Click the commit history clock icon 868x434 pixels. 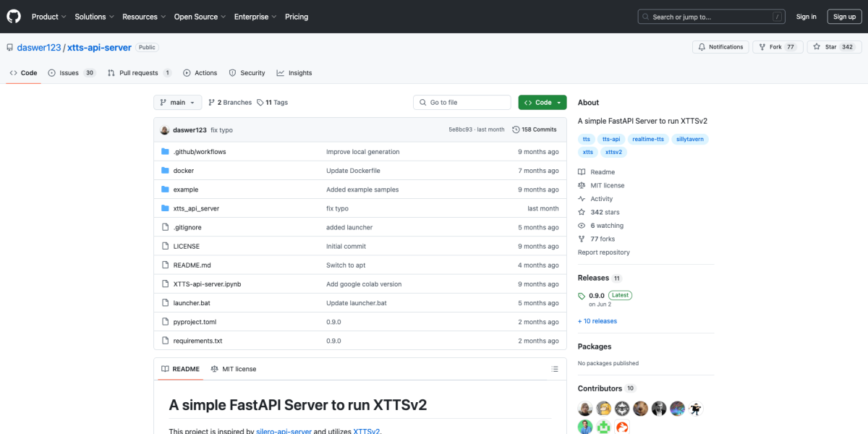[x=516, y=129]
